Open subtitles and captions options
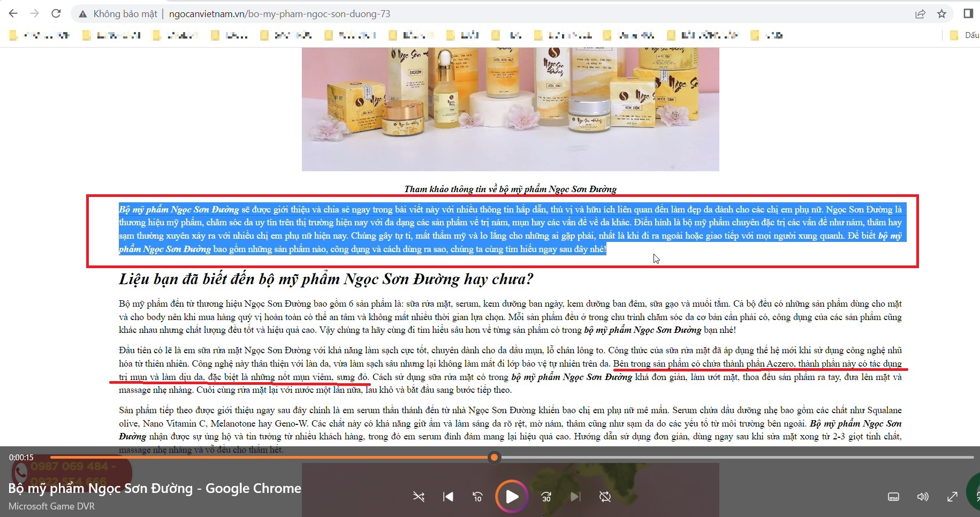The width and height of the screenshot is (980, 517). pyautogui.click(x=893, y=497)
